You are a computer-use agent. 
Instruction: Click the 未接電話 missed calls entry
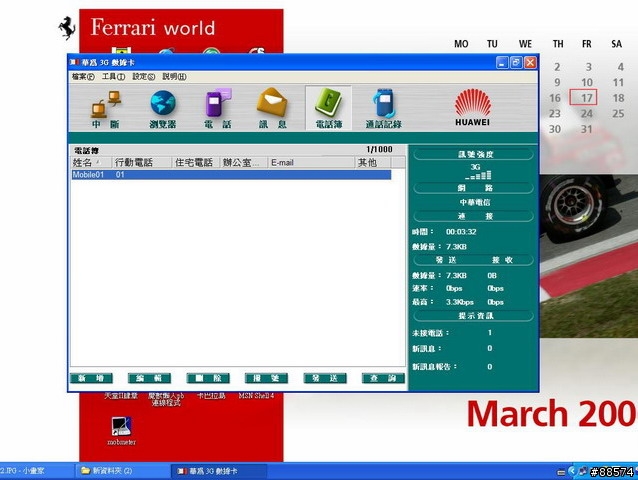coord(452,333)
